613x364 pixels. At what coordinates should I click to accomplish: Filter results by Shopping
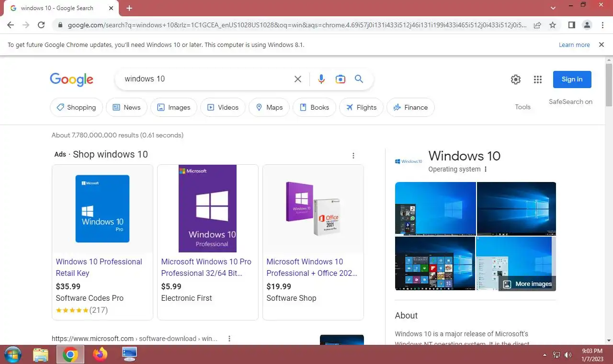point(76,107)
